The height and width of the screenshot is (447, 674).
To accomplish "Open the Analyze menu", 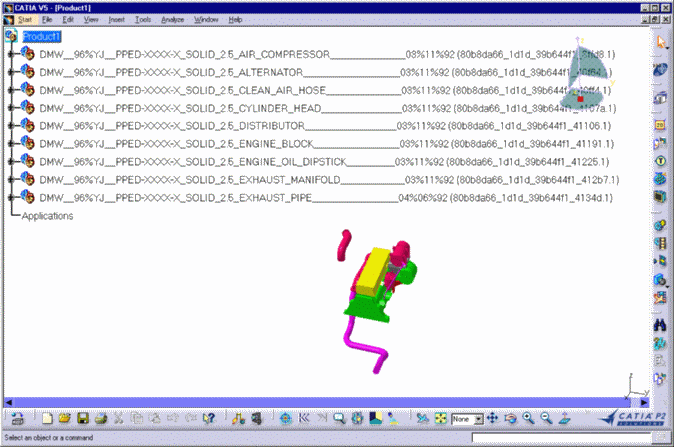I will tap(172, 19).
